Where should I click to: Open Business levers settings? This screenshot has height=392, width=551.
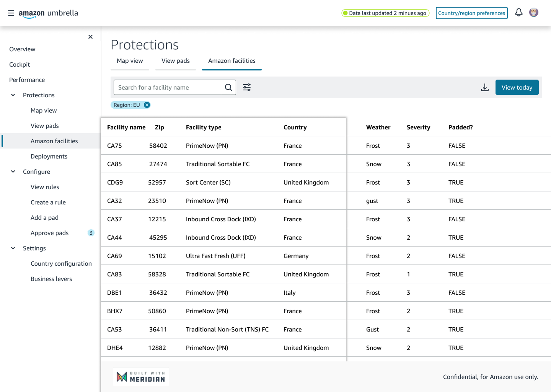(x=51, y=279)
